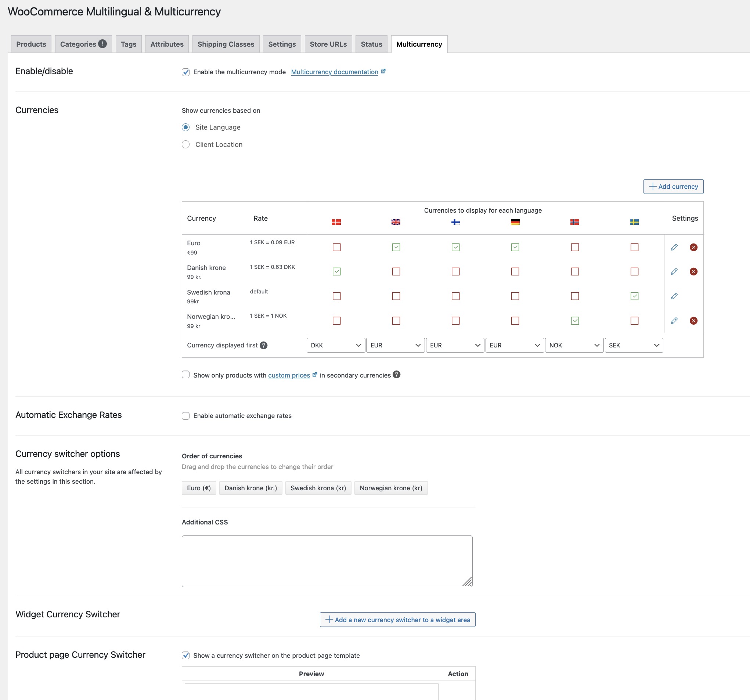Switch to the Store URLs tab
The image size is (750, 700).
click(x=328, y=44)
